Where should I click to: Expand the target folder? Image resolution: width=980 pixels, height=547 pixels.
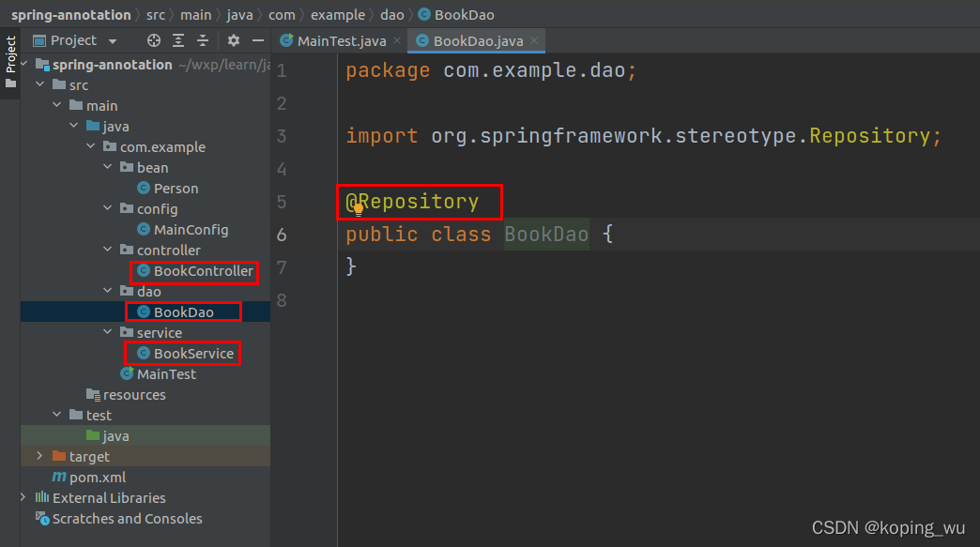click(x=40, y=456)
